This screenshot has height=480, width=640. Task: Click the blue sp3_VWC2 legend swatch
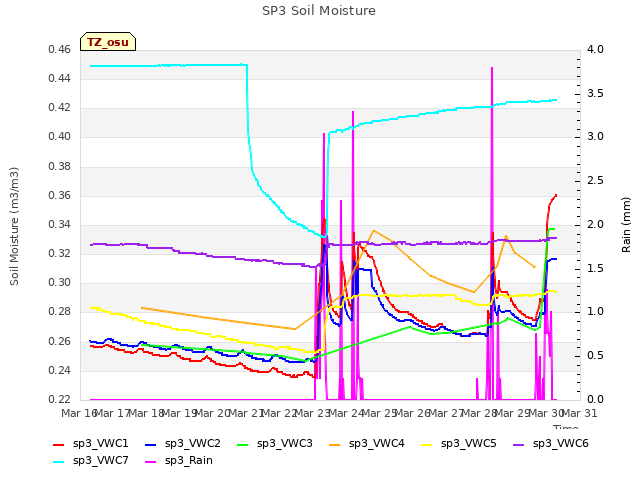pyautogui.click(x=151, y=444)
